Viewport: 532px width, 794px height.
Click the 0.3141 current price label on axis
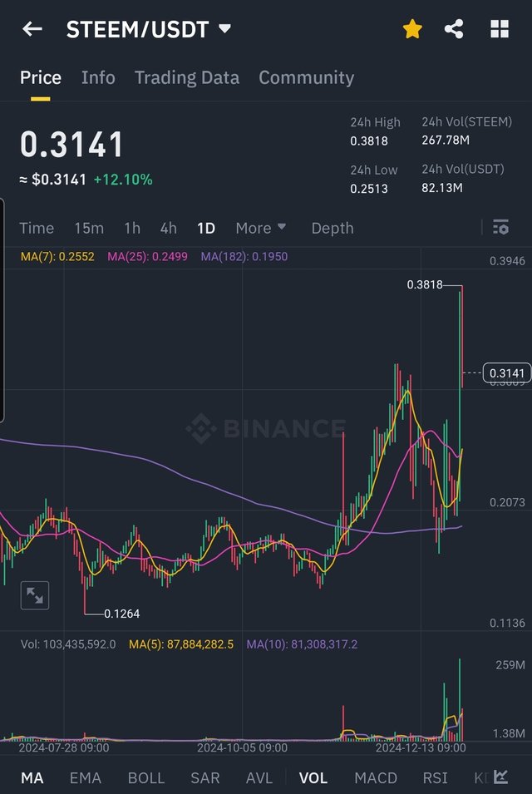(507, 373)
